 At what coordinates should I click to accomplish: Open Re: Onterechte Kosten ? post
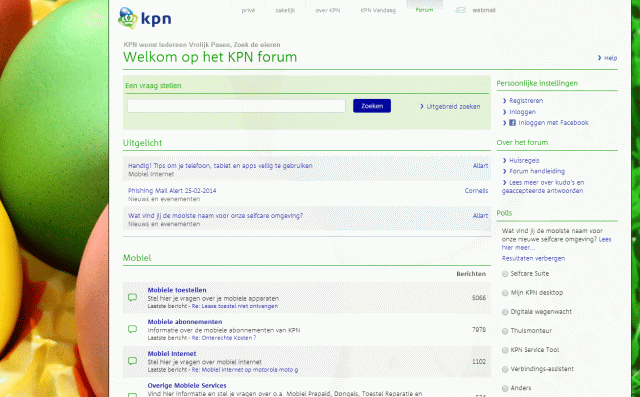tap(224, 338)
